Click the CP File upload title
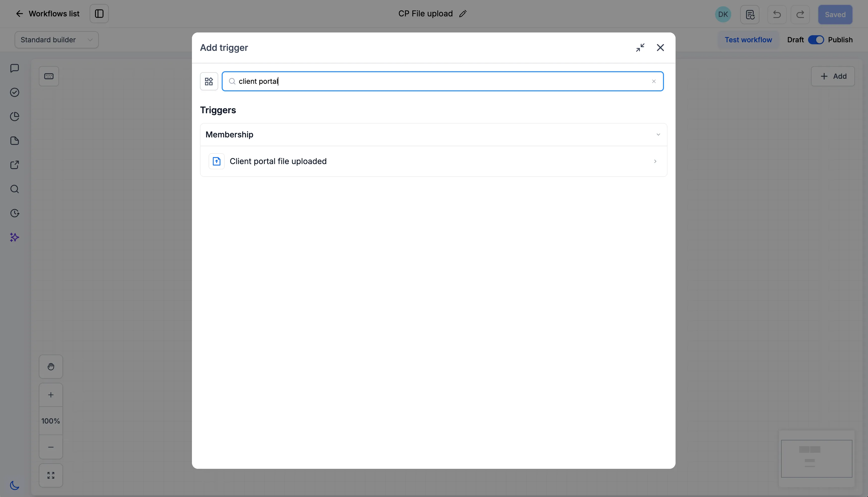This screenshot has width=868, height=497. coord(425,14)
